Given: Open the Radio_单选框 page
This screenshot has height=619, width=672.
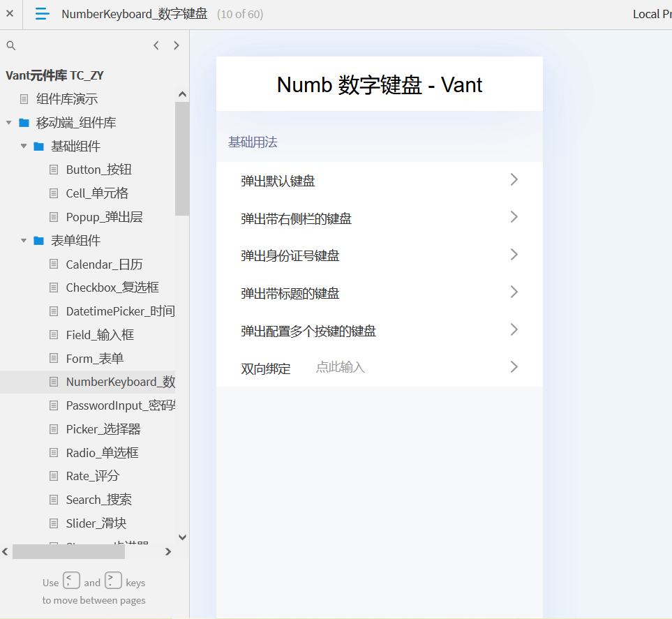Looking at the screenshot, I should click(x=102, y=453).
